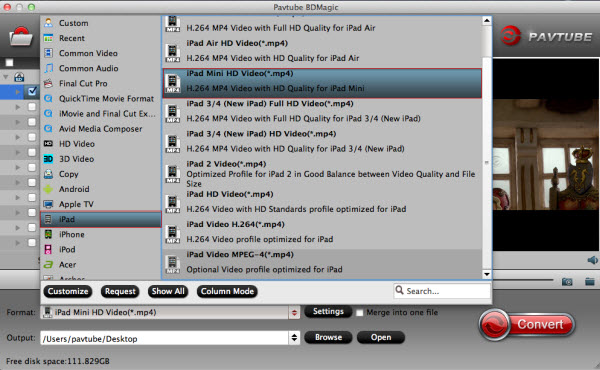600x370 pixels.
Task: Click the Copy category icon
Action: [48, 174]
